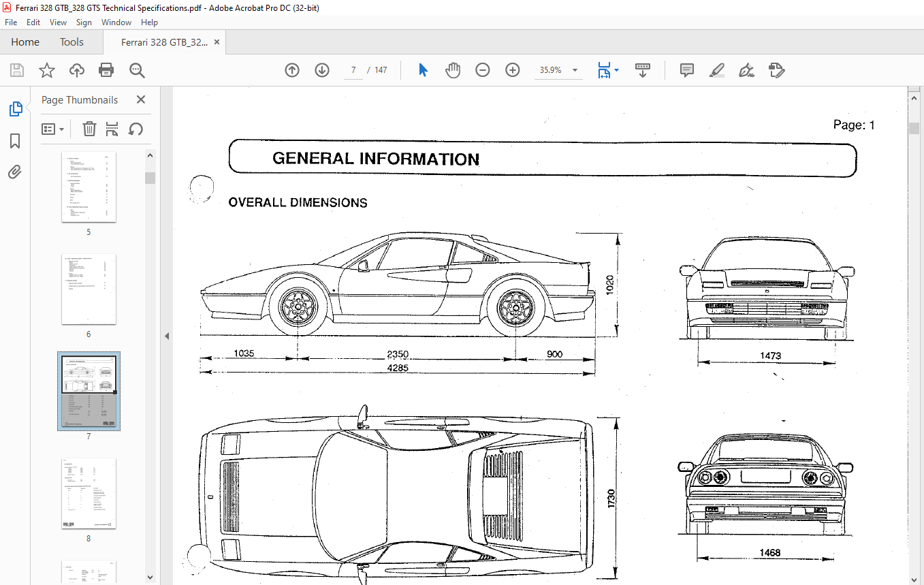924x585 pixels.
Task: Switch to the Tools tab
Action: click(71, 42)
